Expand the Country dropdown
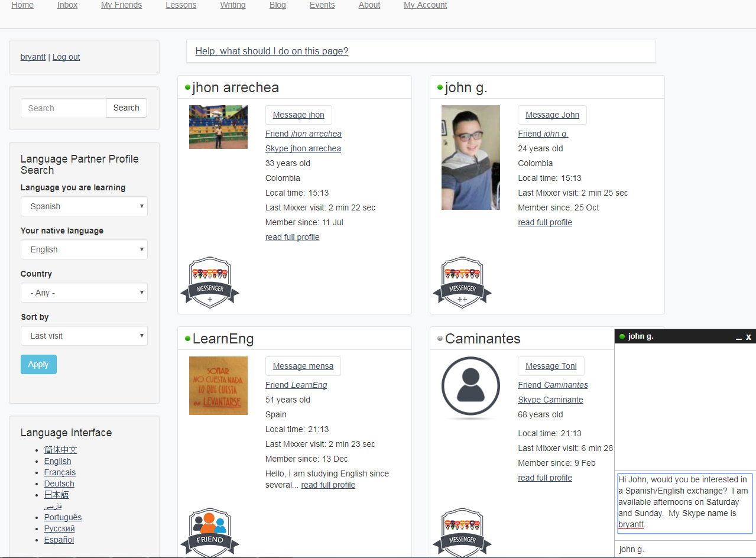Viewport: 756px width, 558px height. click(x=84, y=293)
